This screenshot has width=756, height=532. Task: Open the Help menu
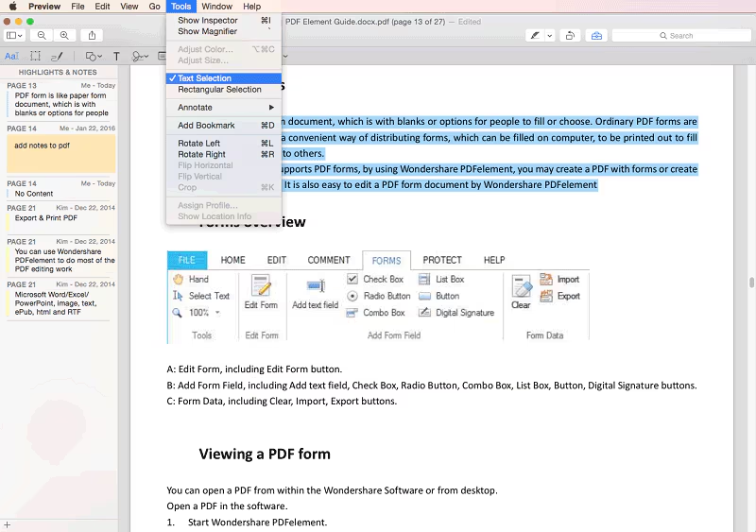point(251,7)
